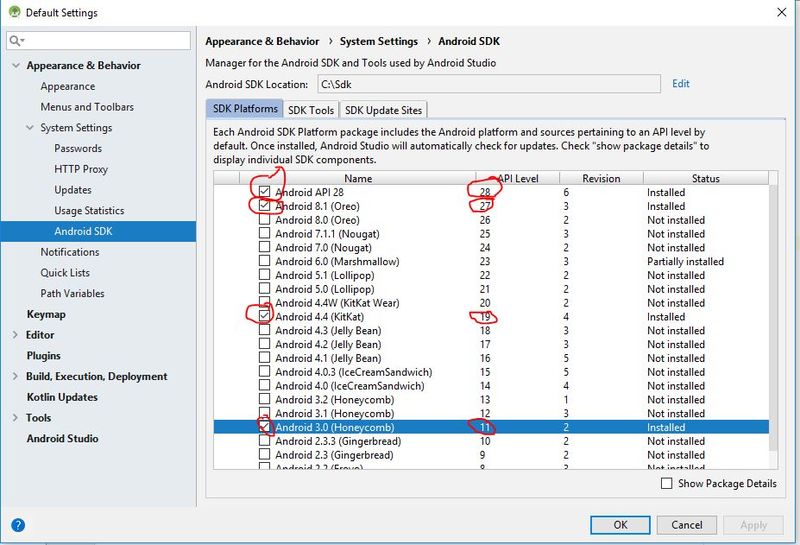Collapse the Appearance & Behavior tree node
This screenshot has height=545, width=800.
[16, 65]
